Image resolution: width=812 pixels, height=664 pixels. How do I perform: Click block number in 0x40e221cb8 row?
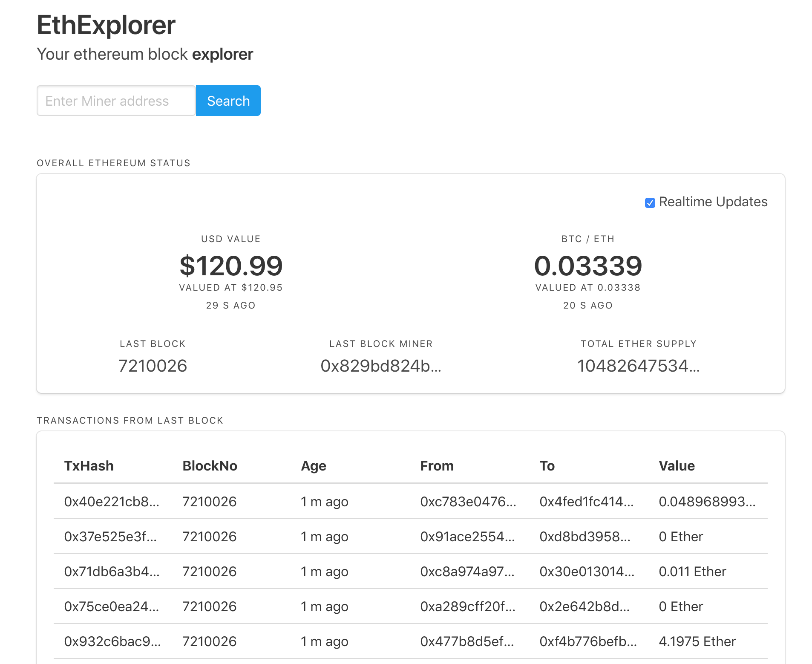(209, 502)
